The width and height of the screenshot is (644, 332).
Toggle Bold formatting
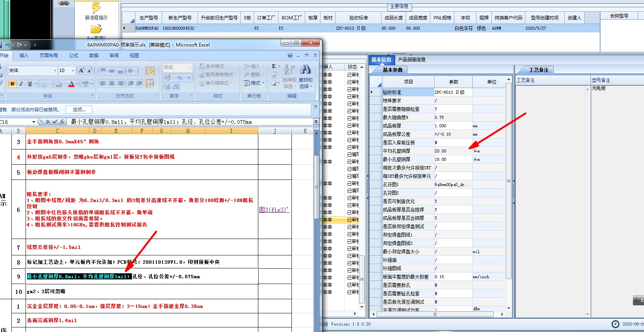coord(13,83)
